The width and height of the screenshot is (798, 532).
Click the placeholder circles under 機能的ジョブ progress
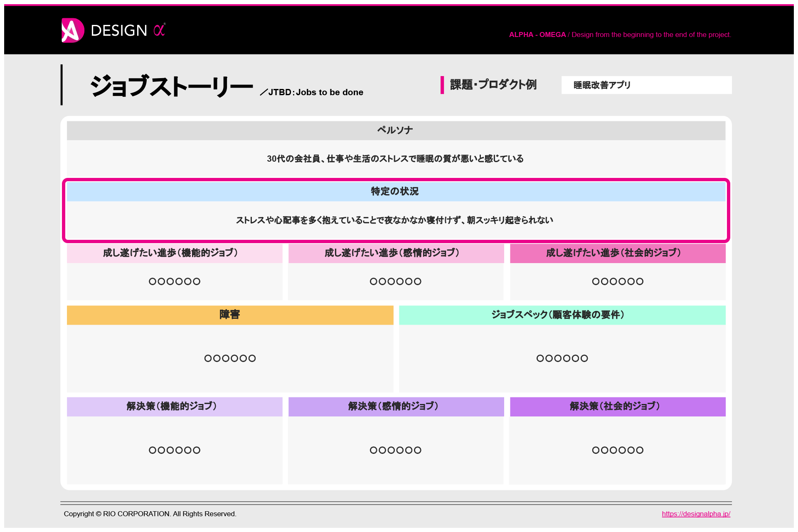(175, 281)
